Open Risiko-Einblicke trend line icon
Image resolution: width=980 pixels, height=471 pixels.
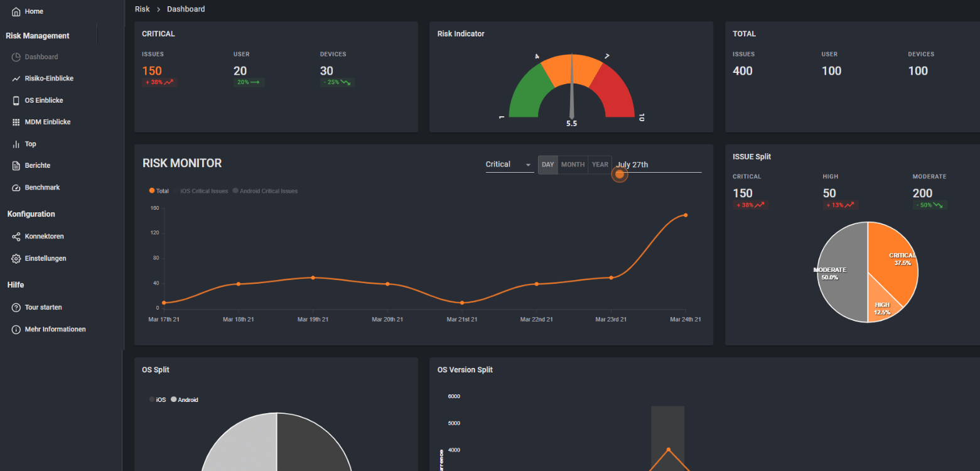coord(16,78)
